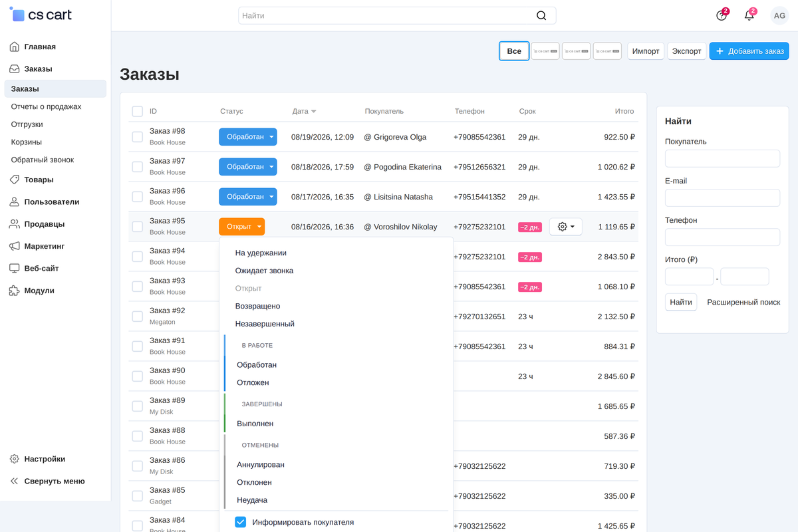
Task: Open the notifications bell
Action: coord(749,15)
